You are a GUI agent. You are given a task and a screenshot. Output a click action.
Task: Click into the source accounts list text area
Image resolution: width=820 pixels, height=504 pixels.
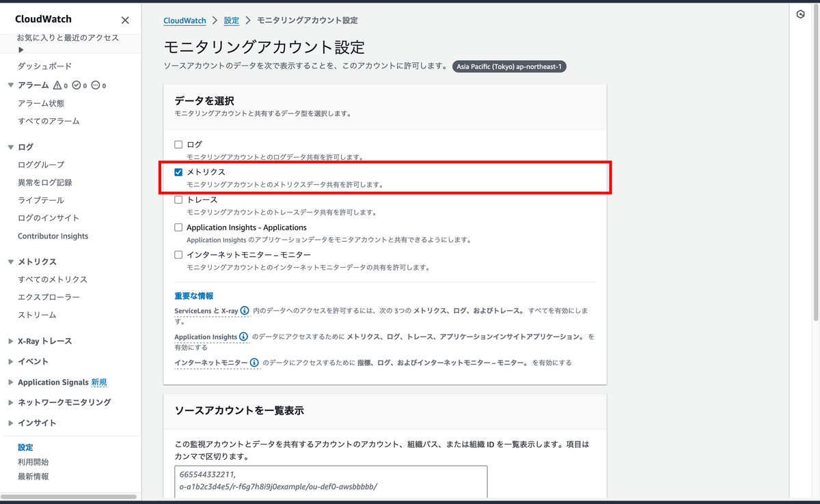(x=331, y=482)
